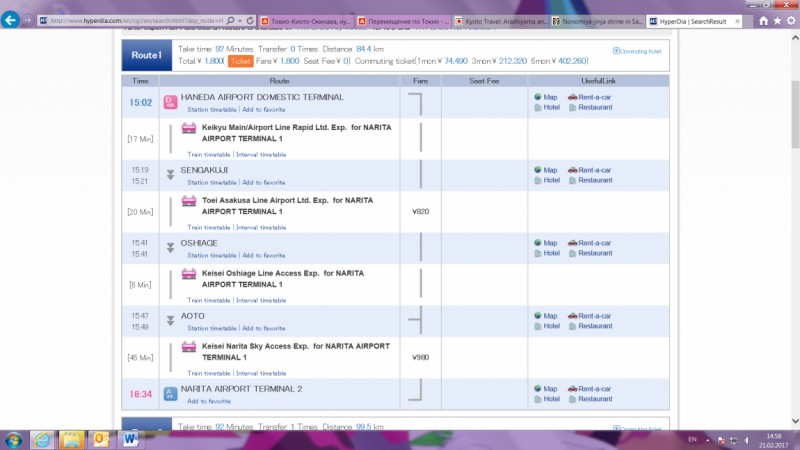The height and width of the screenshot is (450, 800).
Task: Click the Keikyu Main/Airport Line train icon
Action: click(x=188, y=128)
